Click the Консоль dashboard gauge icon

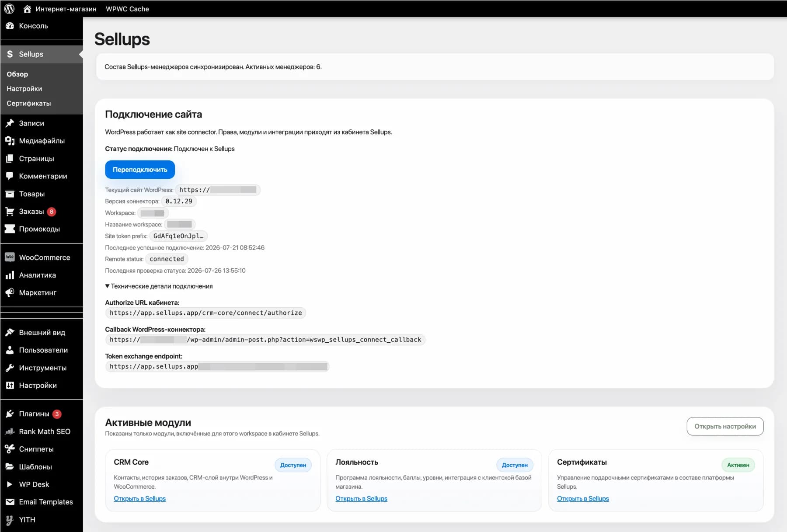point(10,26)
